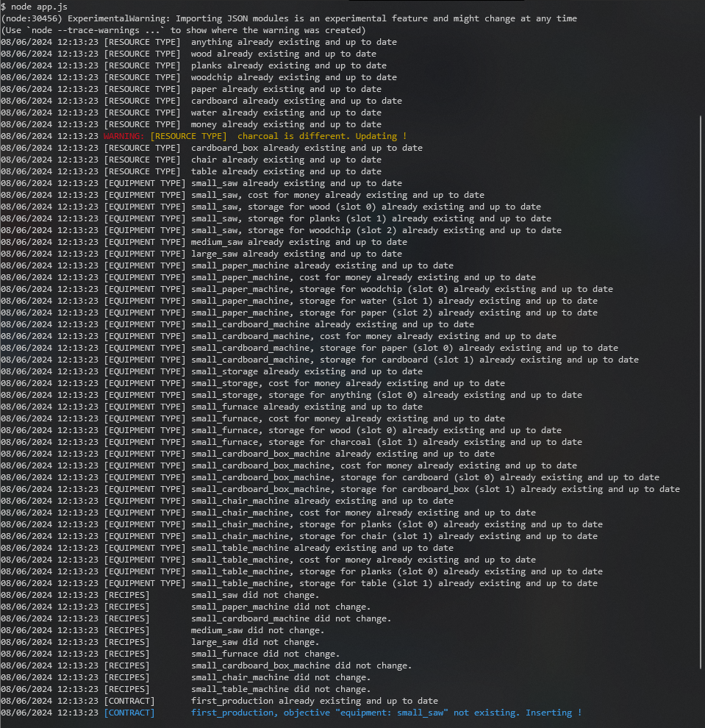Click 'small_paper_machine, storage for woodchip' line

click(x=307, y=289)
